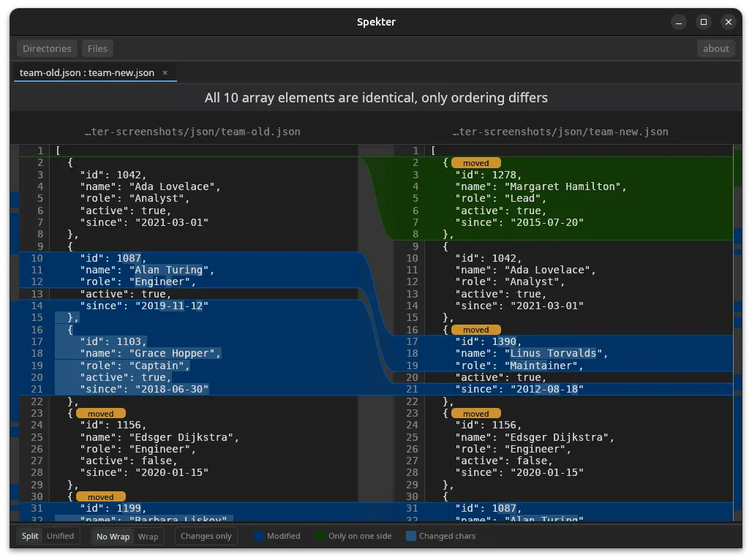Click the left-side change overview strip
Viewport: 752px width, 560px height.
click(15, 333)
